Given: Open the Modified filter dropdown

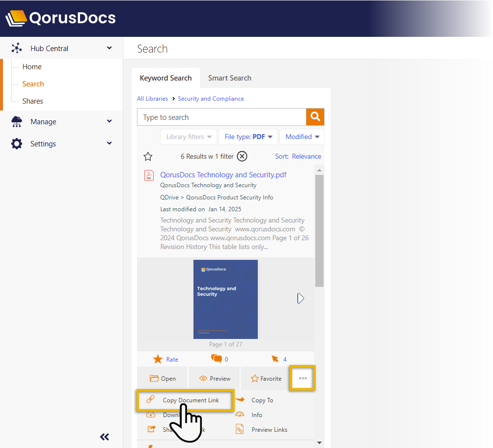Looking at the screenshot, I should tap(302, 137).
